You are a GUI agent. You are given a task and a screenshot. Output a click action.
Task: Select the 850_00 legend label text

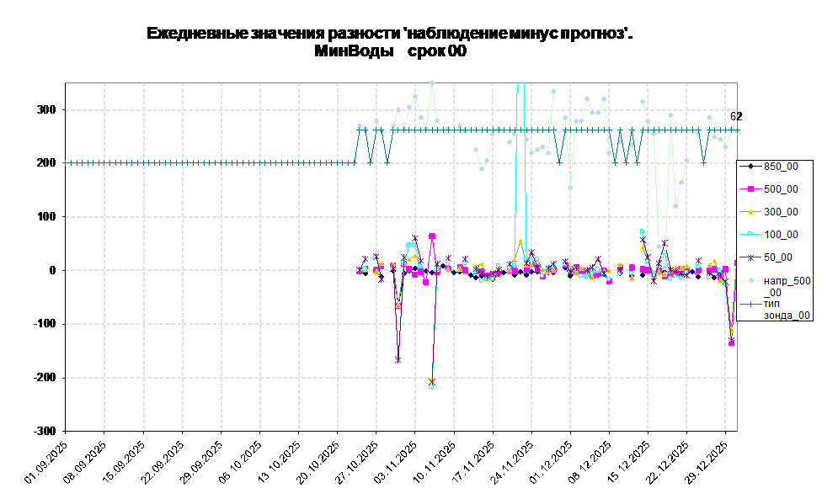781,167
